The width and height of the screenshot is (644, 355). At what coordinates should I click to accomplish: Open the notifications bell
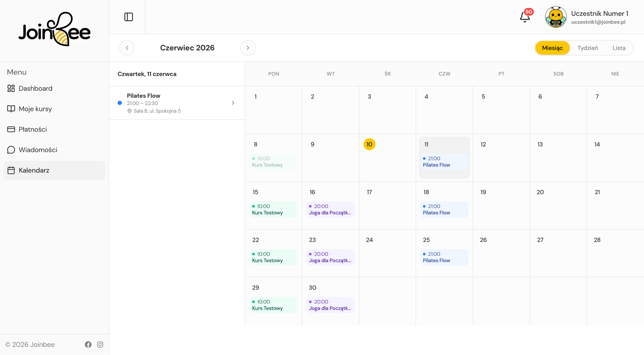(525, 17)
